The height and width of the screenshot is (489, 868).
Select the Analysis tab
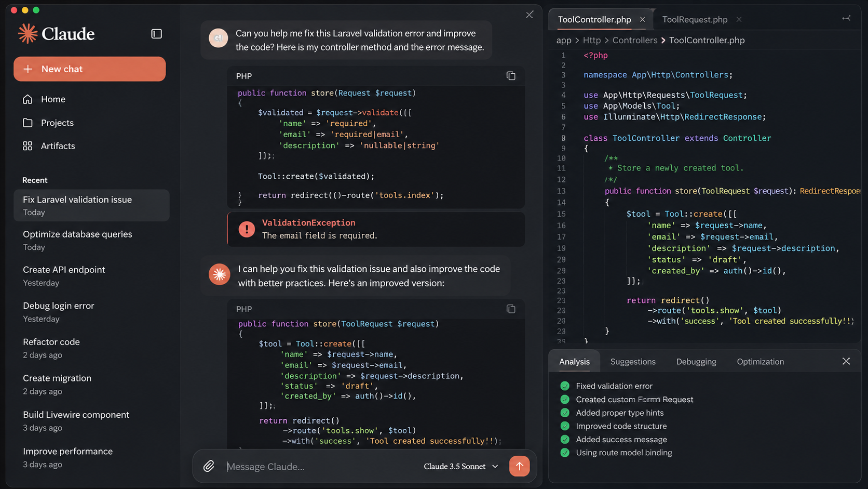(x=574, y=362)
